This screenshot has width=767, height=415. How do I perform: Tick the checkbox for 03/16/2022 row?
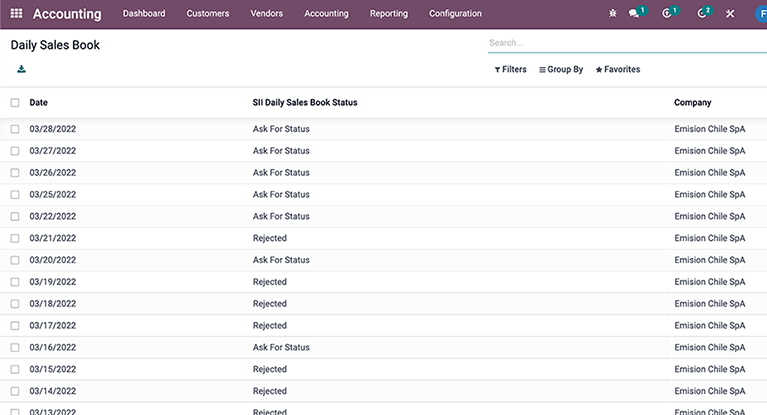click(x=15, y=348)
